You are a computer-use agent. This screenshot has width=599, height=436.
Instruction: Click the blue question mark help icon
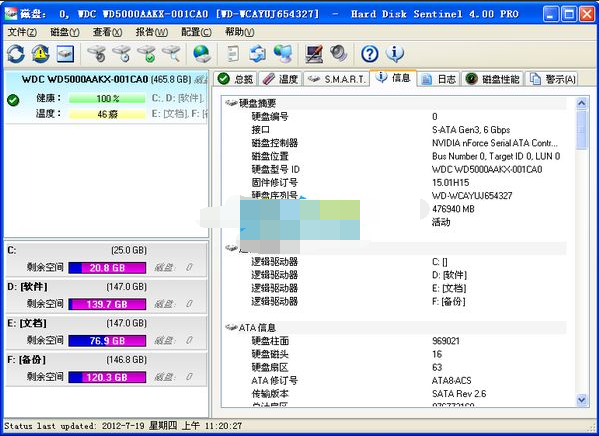pos(370,54)
